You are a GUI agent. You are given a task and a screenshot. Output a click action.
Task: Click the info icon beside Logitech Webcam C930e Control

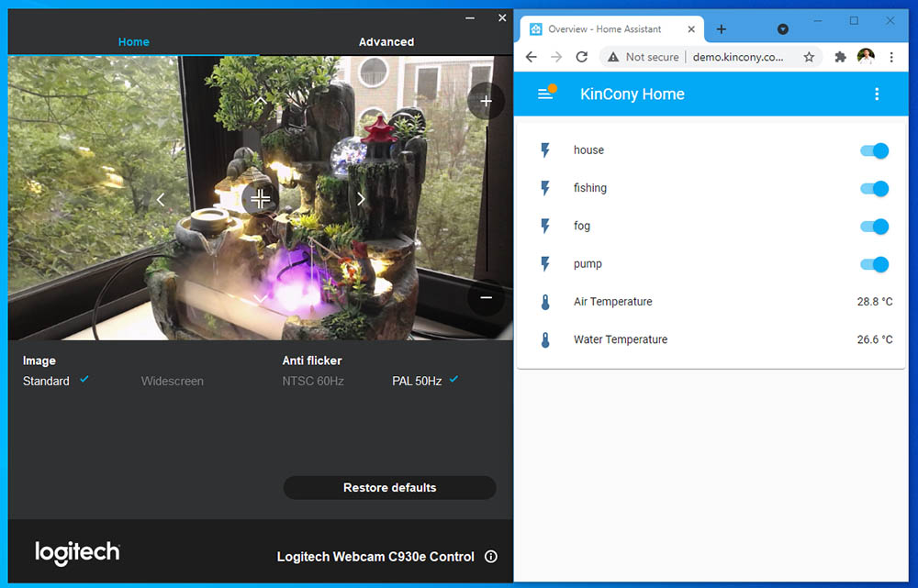pyautogui.click(x=491, y=557)
